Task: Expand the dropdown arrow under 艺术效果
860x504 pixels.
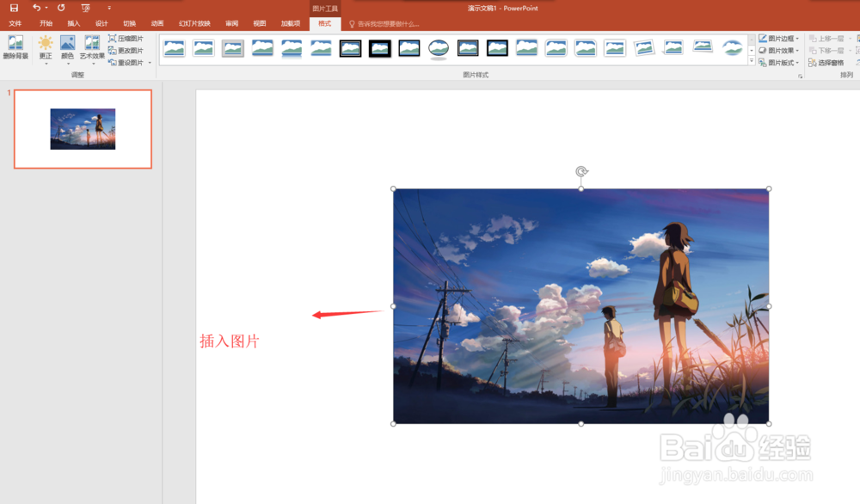Action: (93, 65)
